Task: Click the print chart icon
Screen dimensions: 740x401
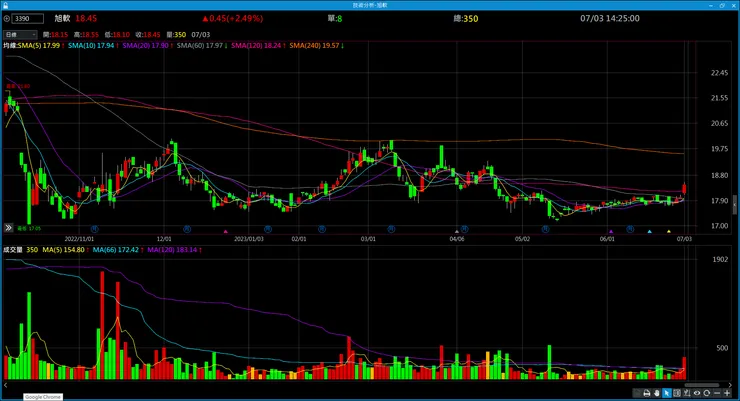Action: coord(647,393)
